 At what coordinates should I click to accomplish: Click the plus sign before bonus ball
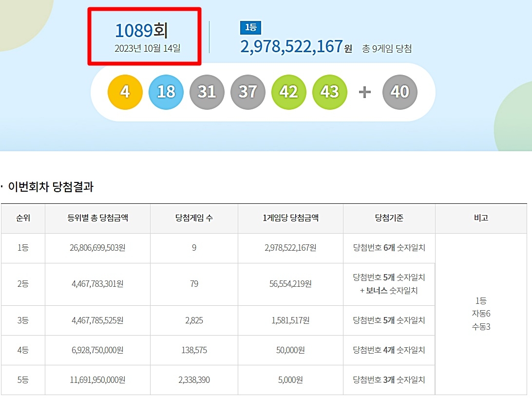365,92
